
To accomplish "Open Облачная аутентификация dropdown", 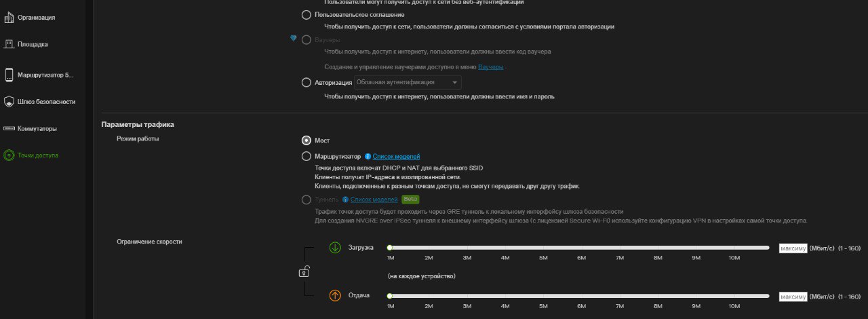I will pyautogui.click(x=407, y=83).
